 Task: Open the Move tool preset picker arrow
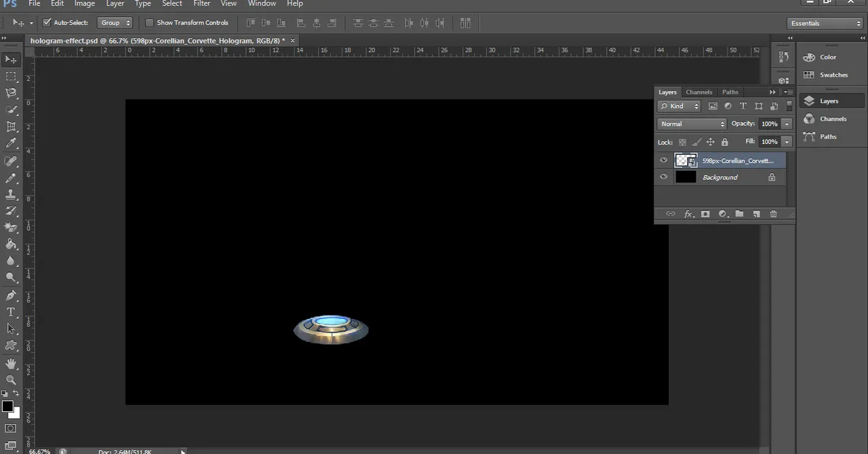tap(31, 23)
